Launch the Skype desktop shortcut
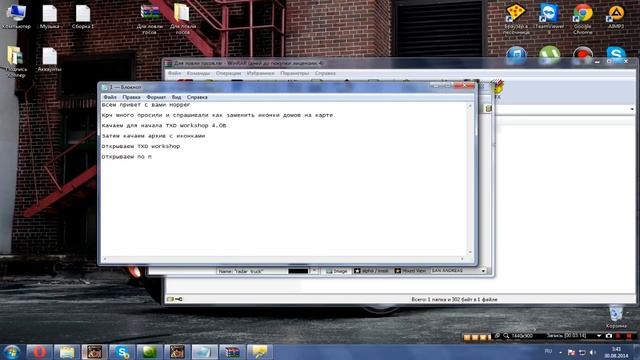This screenshot has height=360, width=640. [x=616, y=54]
